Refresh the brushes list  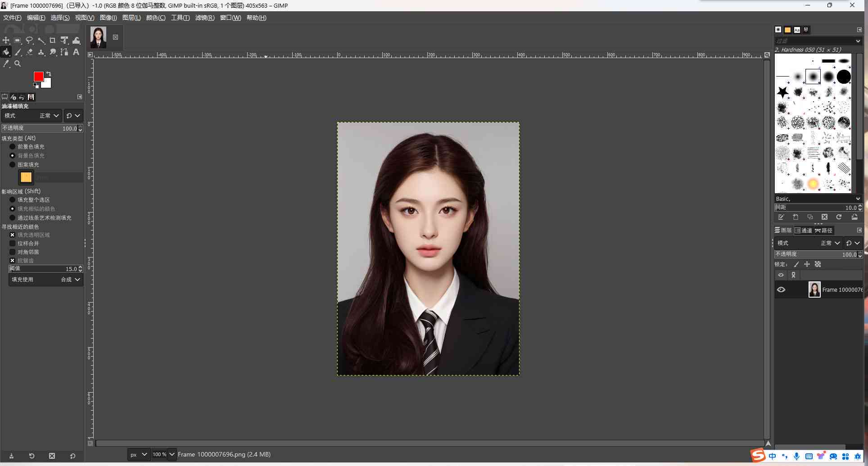point(839,217)
